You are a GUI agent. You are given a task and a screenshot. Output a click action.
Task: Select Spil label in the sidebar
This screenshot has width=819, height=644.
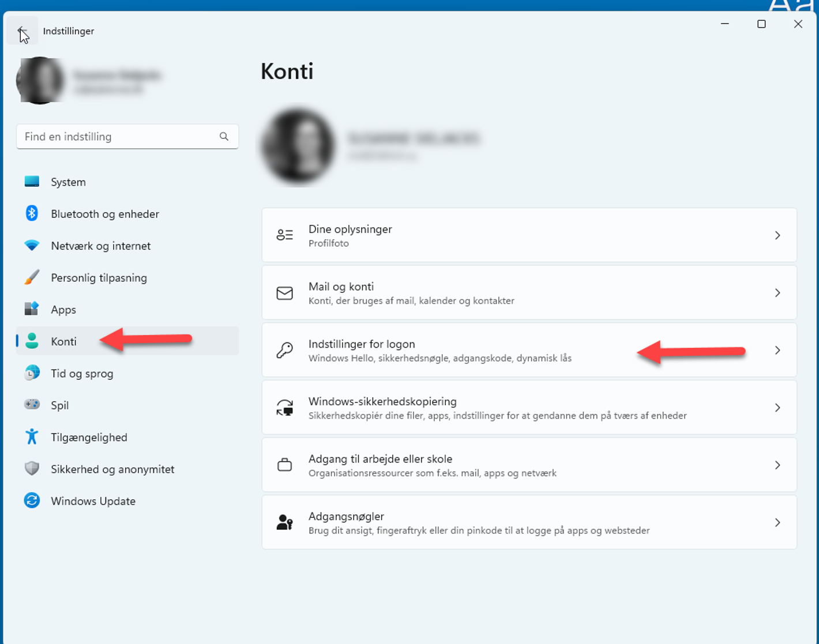coord(59,405)
